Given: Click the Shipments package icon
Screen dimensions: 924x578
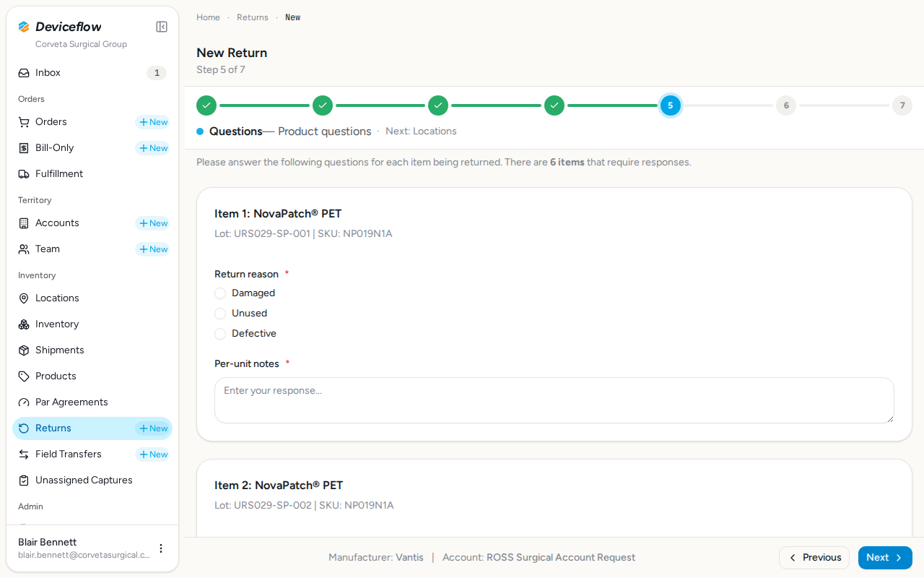Looking at the screenshot, I should coord(24,350).
